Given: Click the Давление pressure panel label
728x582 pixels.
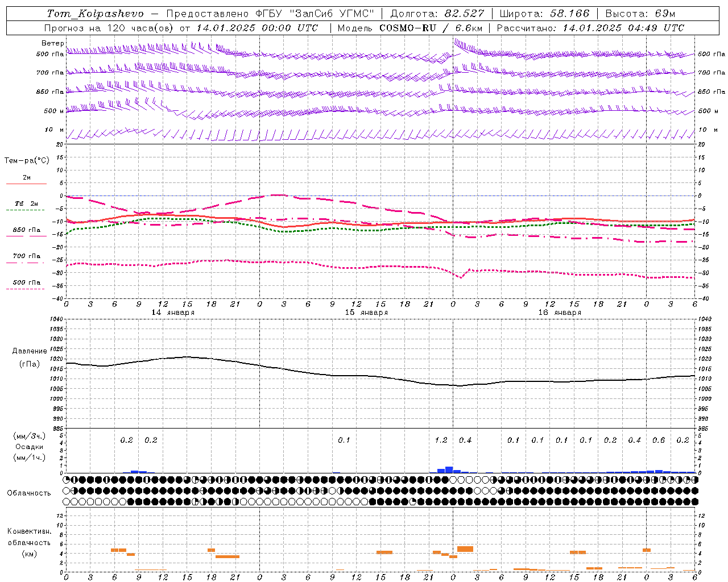Looking at the screenshot, I should click(x=30, y=351).
